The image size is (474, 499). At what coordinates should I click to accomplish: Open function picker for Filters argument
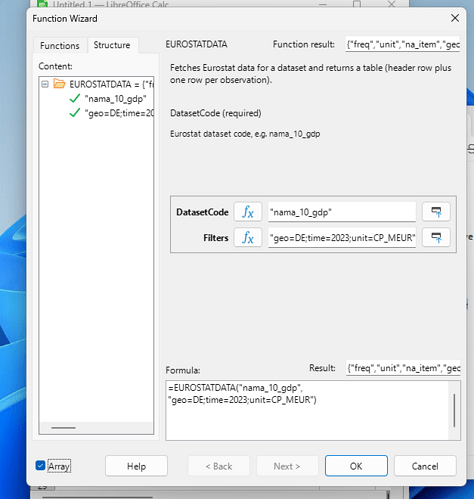pos(248,238)
